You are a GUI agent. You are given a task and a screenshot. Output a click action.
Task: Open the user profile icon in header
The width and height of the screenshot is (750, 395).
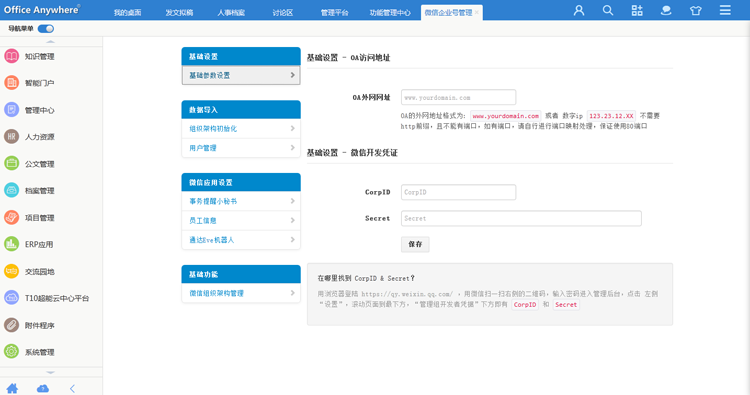tap(579, 10)
